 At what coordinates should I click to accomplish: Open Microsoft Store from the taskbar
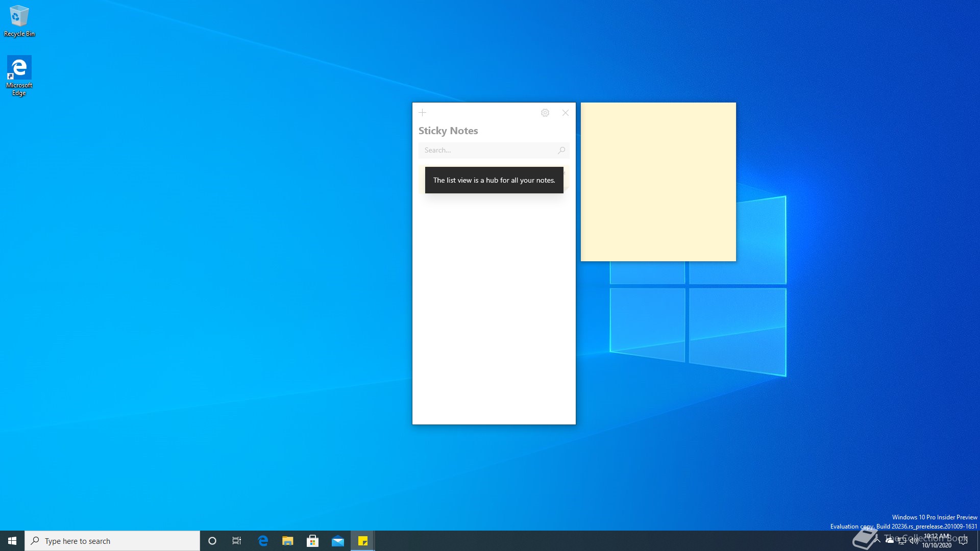313,541
